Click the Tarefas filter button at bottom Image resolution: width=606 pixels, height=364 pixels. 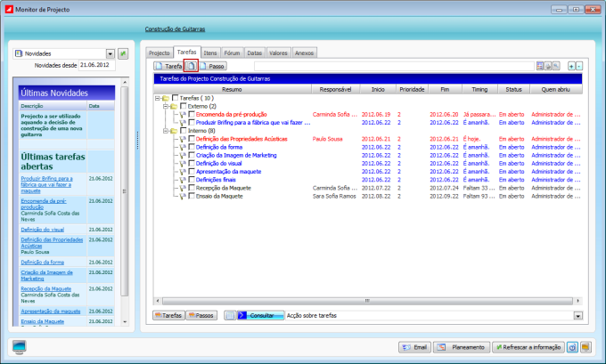[168, 315]
